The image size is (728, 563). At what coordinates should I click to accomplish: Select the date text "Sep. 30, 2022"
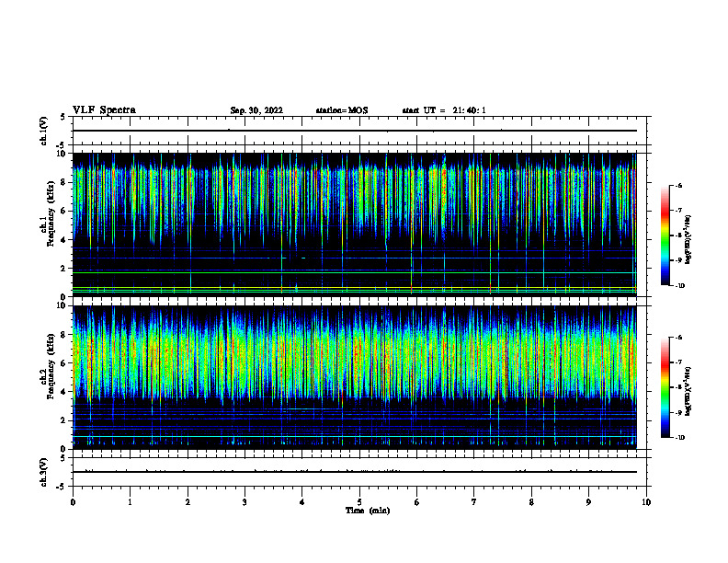point(256,110)
